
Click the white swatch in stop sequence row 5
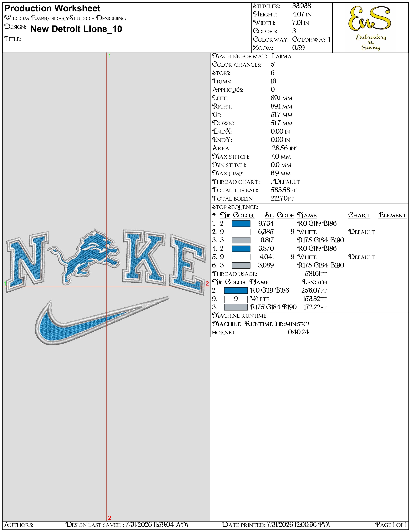(x=241, y=257)
